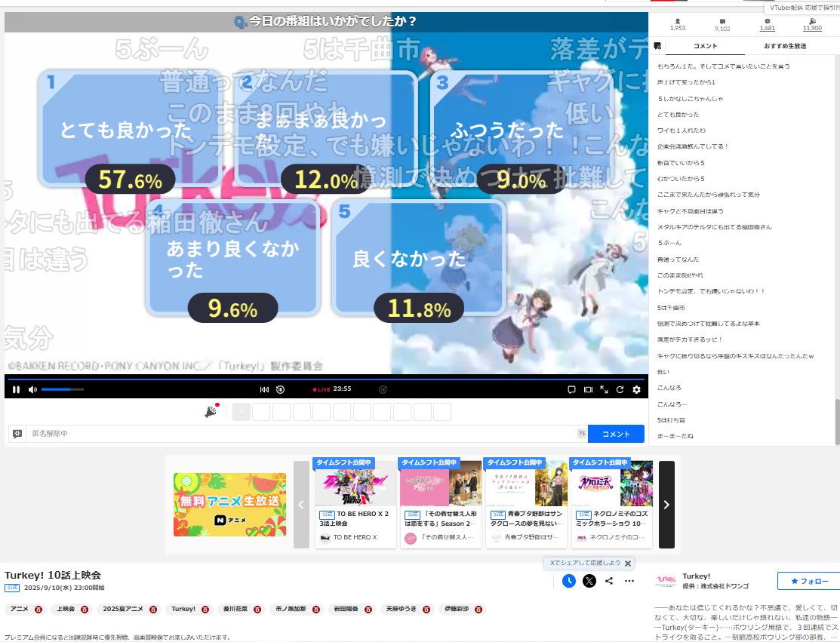The width and height of the screenshot is (840, 642).
Task: Switch to the おすすめ生放送 tab
Action: [x=785, y=46]
